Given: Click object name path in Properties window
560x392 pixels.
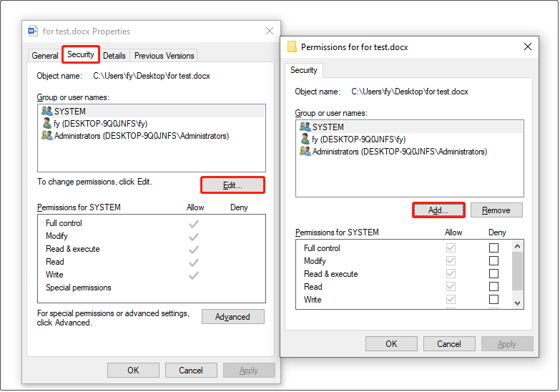Looking at the screenshot, I should tap(152, 76).
